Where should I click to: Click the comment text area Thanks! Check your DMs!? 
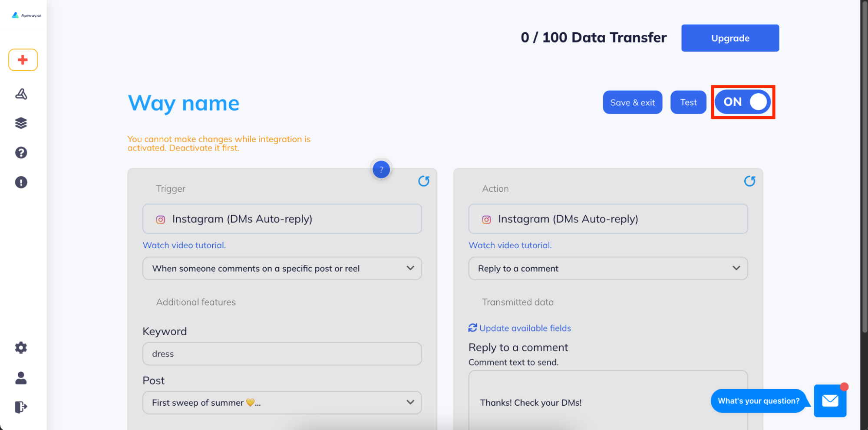tap(608, 400)
